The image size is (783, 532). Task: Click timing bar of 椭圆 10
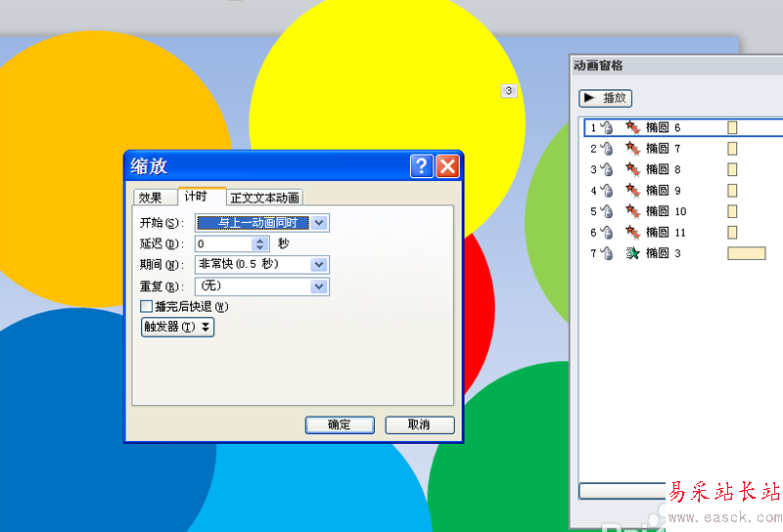pyautogui.click(x=732, y=211)
